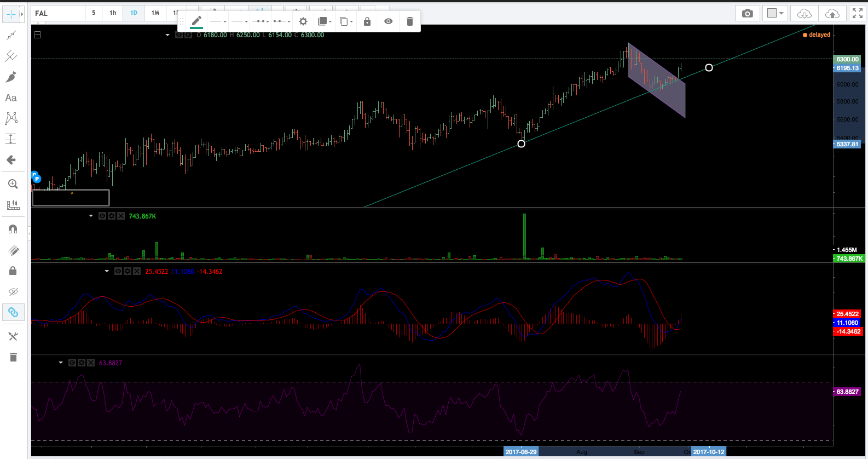Image resolution: width=868 pixels, height=459 pixels.
Task: Activate the zoom in tool
Action: [x=13, y=184]
